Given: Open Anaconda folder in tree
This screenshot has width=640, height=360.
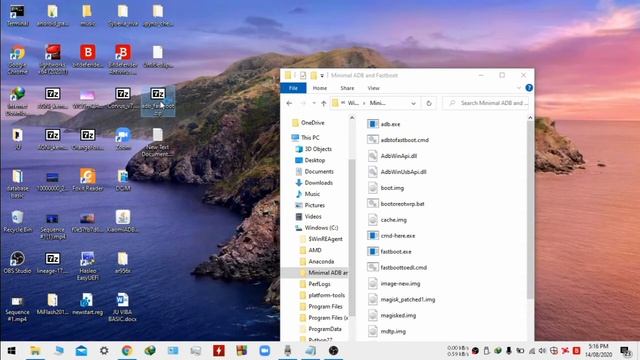Looking at the screenshot, I should tap(317, 261).
